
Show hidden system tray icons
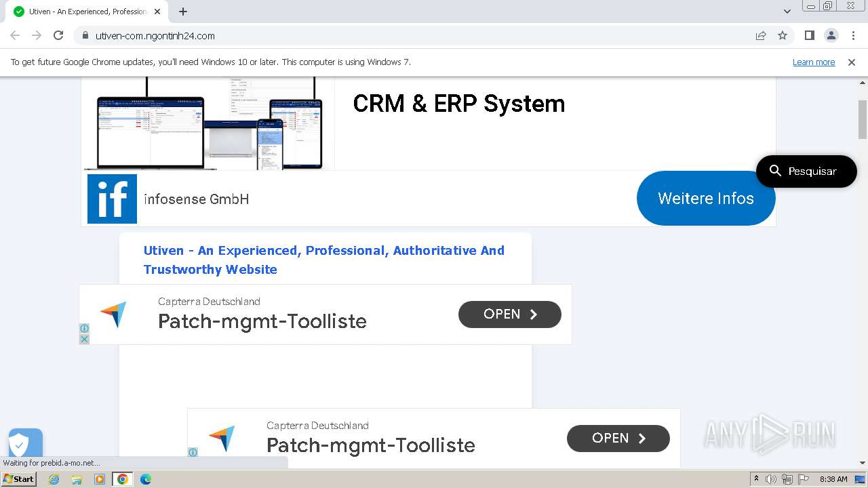[756, 479]
